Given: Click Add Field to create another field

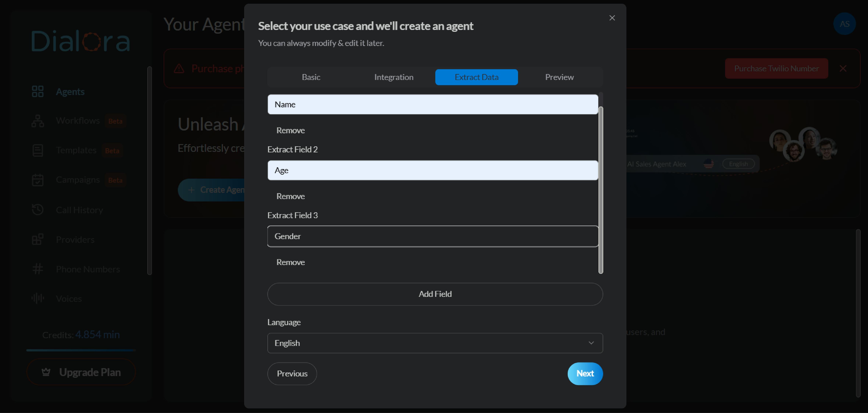Looking at the screenshot, I should [435, 294].
